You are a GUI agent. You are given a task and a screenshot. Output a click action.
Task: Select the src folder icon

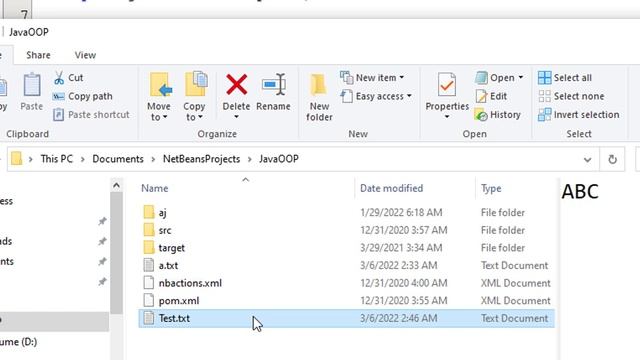point(149,230)
